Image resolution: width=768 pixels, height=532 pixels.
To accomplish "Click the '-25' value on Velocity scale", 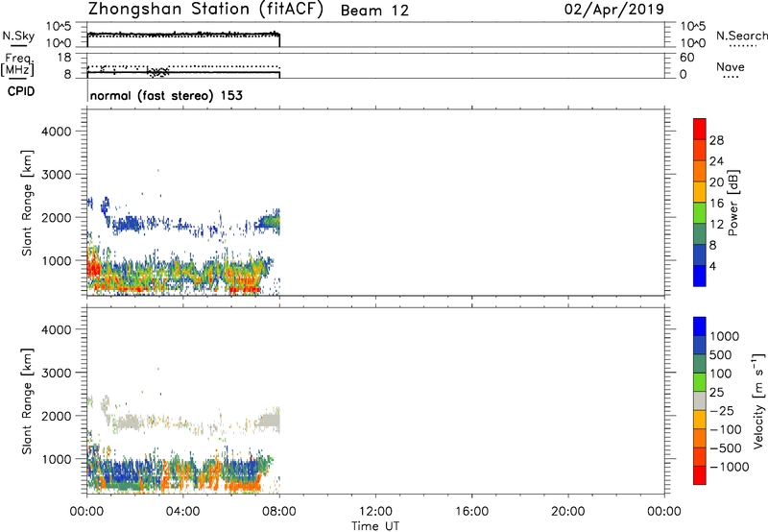I will [x=723, y=411].
